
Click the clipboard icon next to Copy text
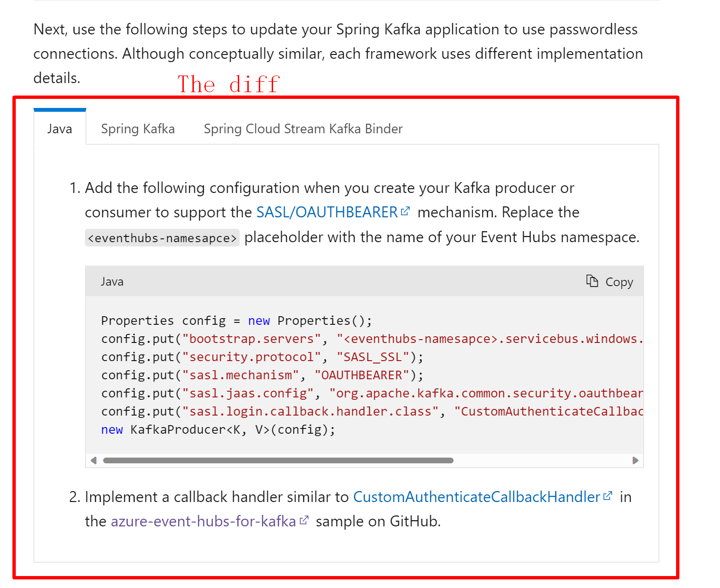click(592, 281)
